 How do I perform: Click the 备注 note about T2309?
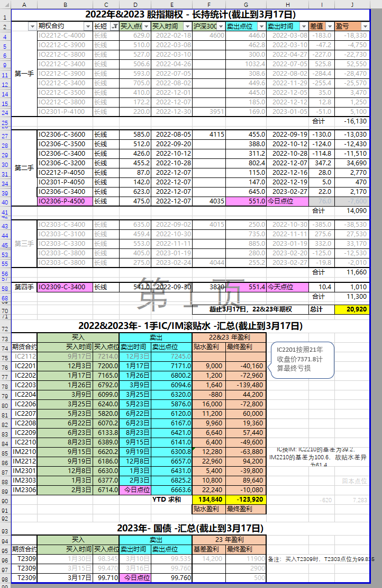tap(321, 559)
